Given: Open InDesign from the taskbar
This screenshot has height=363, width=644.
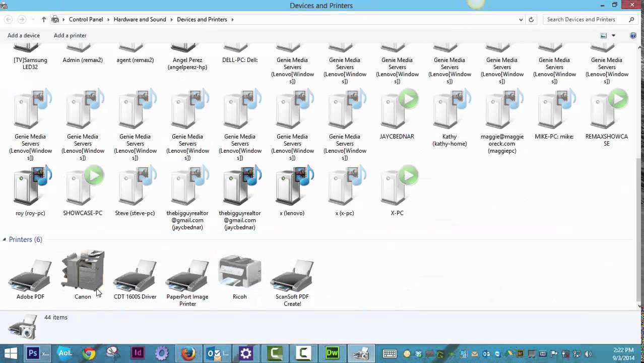Looking at the screenshot, I should point(138,353).
